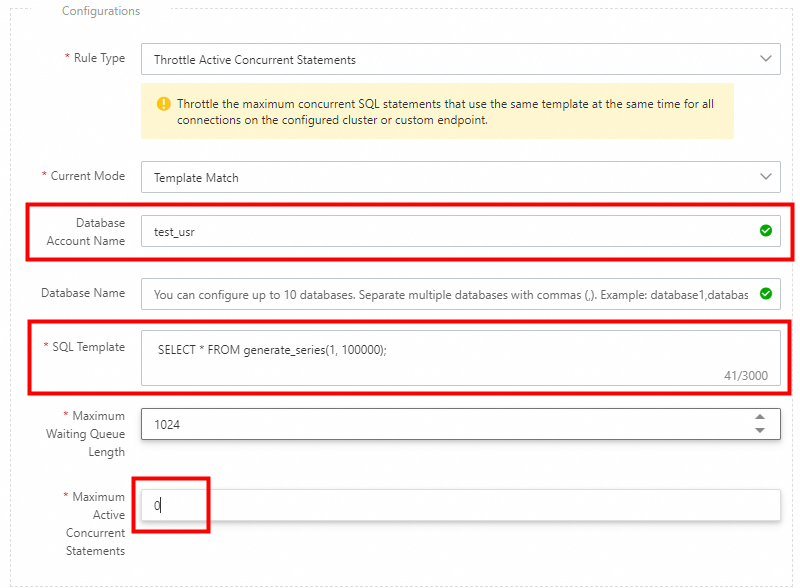Click green check icon in Database Name field

pyautogui.click(x=766, y=294)
